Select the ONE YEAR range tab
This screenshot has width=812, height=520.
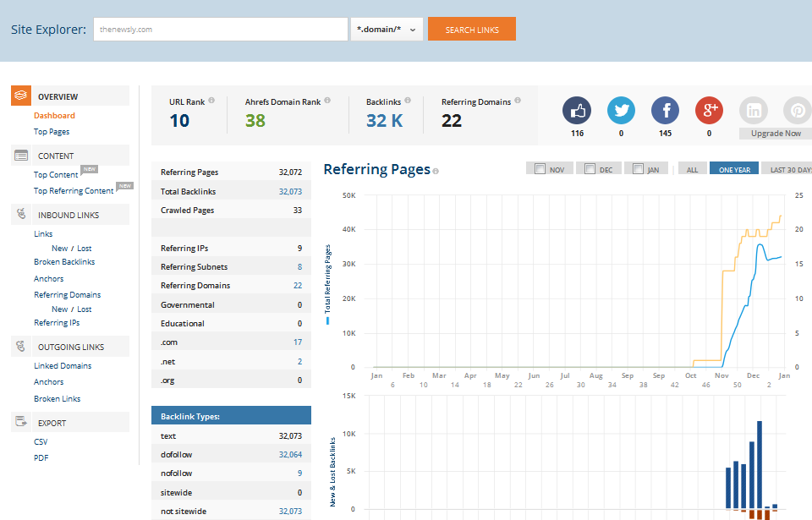[734, 169]
